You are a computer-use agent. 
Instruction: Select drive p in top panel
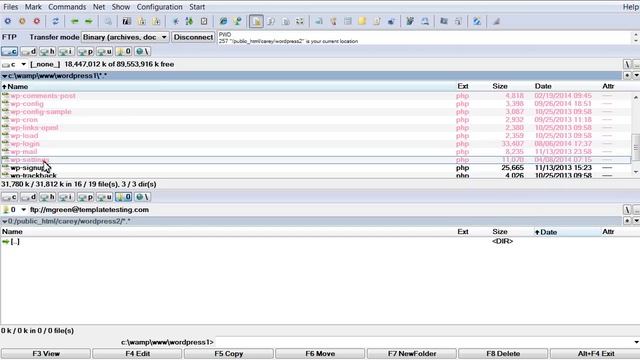[x=85, y=51]
